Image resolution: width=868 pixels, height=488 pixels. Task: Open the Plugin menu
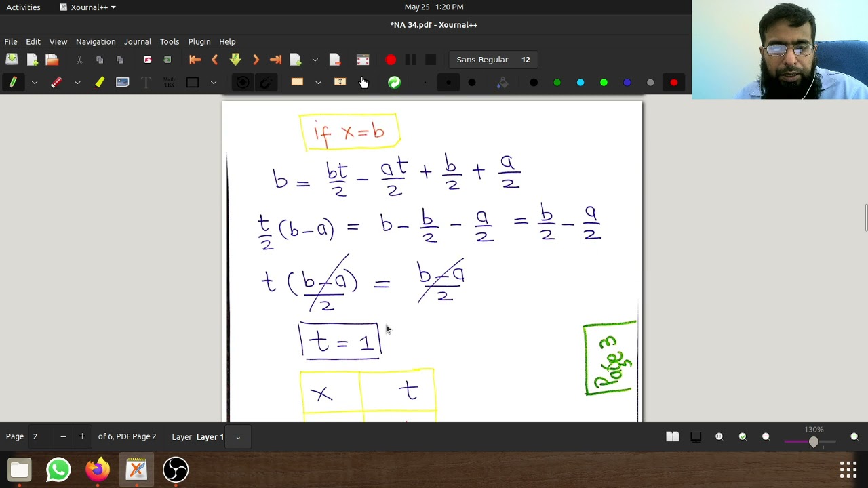[199, 42]
